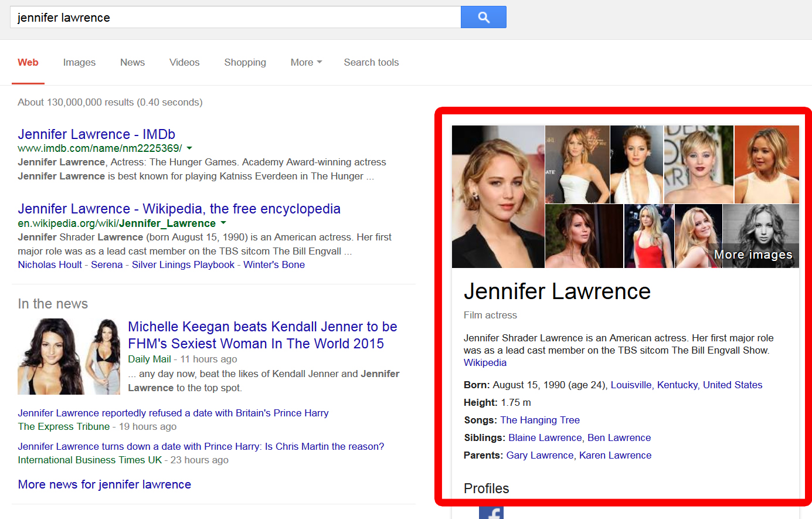Image resolution: width=812 pixels, height=519 pixels.
Task: Open the photo of her in a red dress
Action: [649, 236]
